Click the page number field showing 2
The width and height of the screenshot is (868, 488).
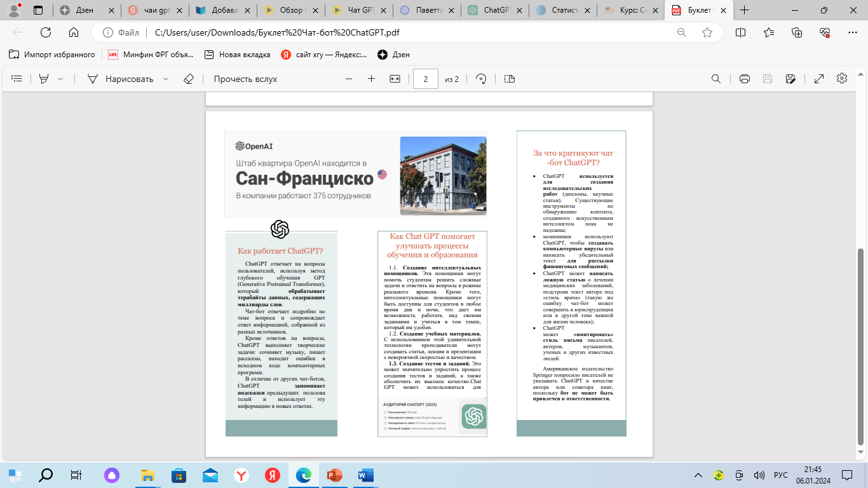(x=426, y=79)
